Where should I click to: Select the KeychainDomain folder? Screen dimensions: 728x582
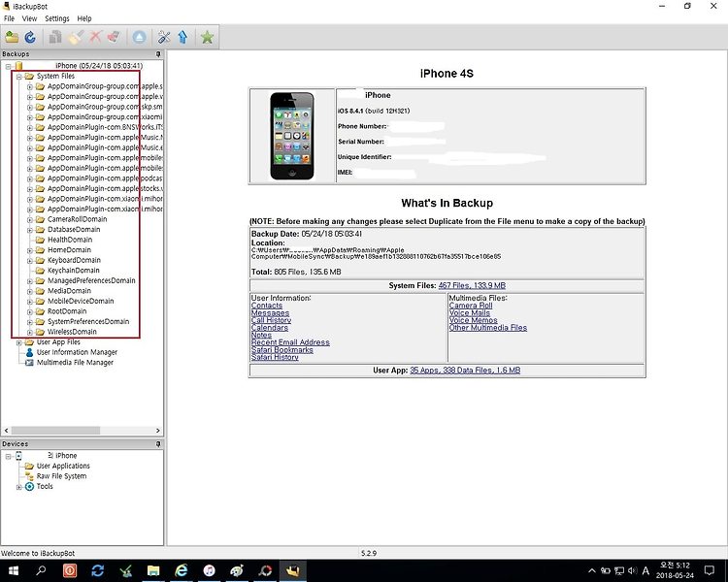(74, 270)
